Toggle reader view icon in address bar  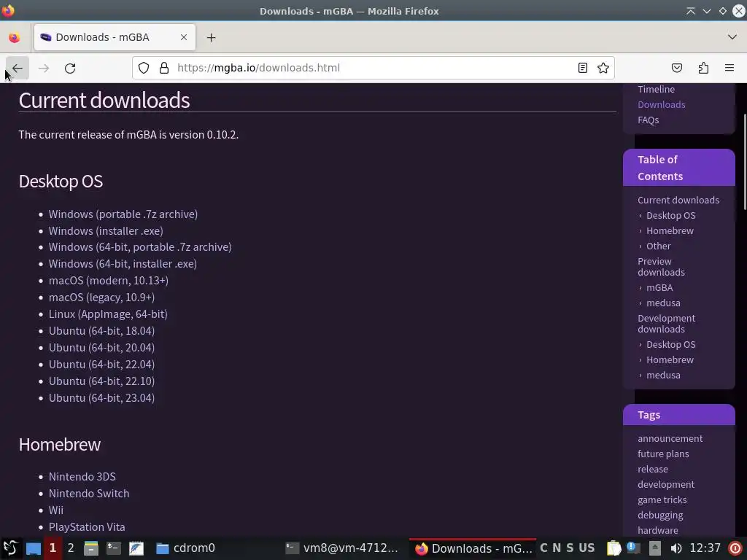coord(583,68)
